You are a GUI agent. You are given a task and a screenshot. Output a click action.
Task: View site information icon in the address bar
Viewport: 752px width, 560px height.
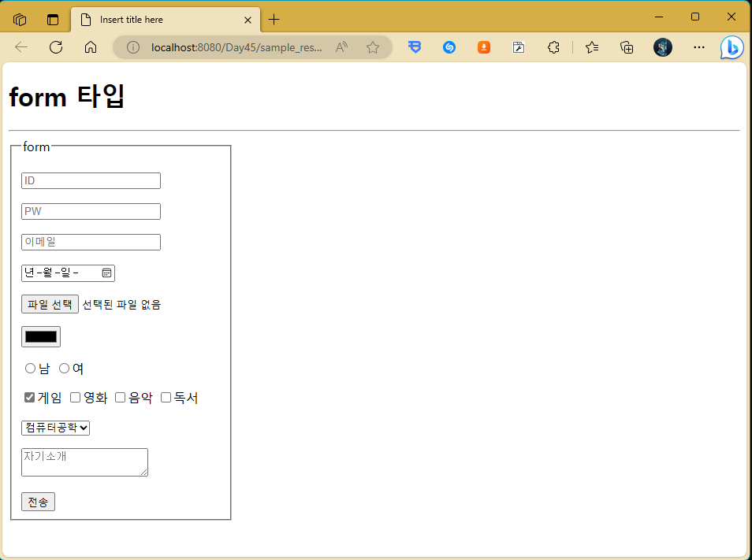[133, 47]
